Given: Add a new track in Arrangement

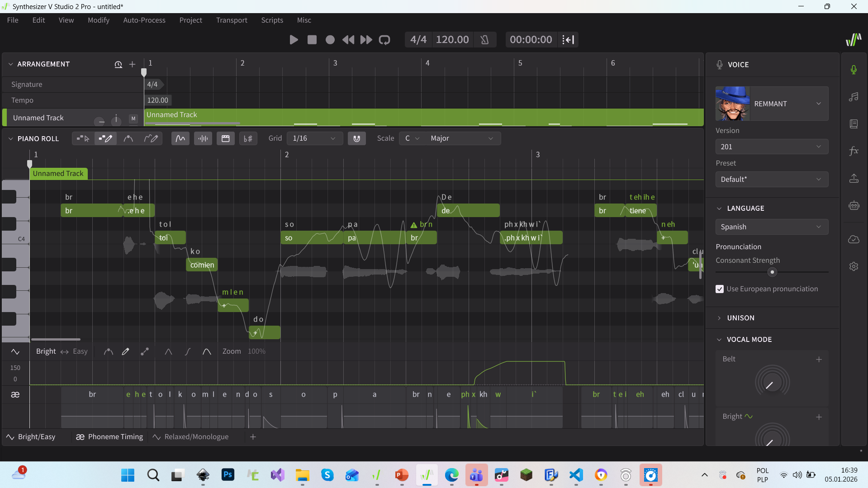Looking at the screenshot, I should [132, 64].
